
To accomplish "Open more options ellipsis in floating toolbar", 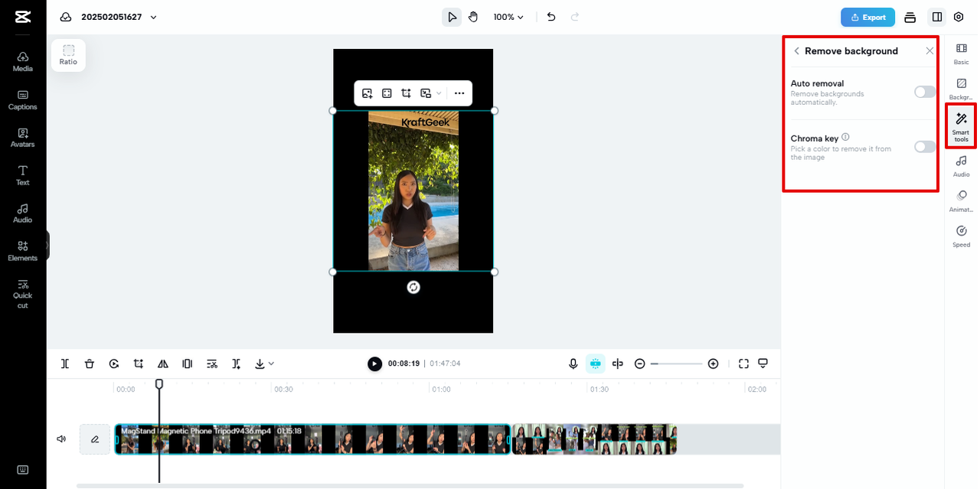I will (x=459, y=93).
